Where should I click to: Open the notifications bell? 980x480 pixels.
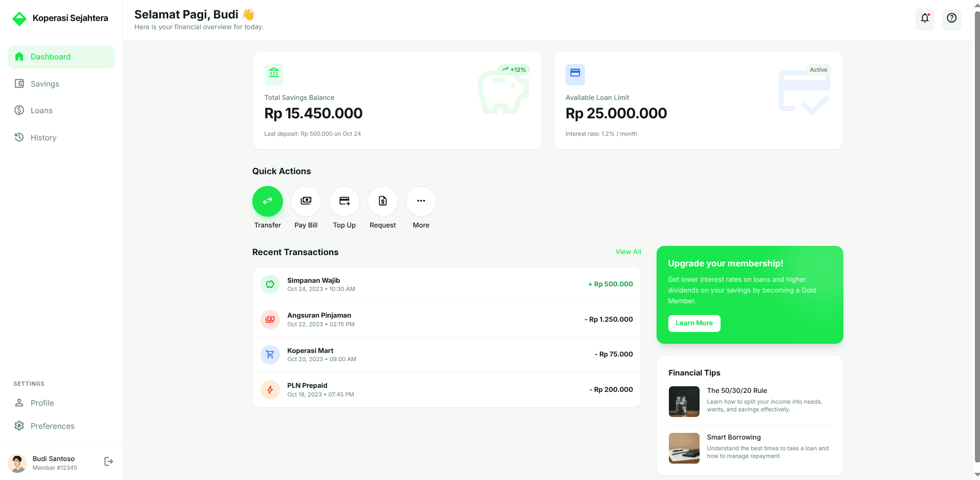point(925,19)
